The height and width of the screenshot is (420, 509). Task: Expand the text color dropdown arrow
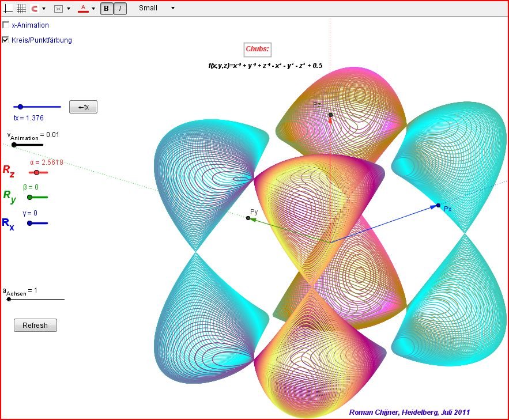pyautogui.click(x=93, y=9)
